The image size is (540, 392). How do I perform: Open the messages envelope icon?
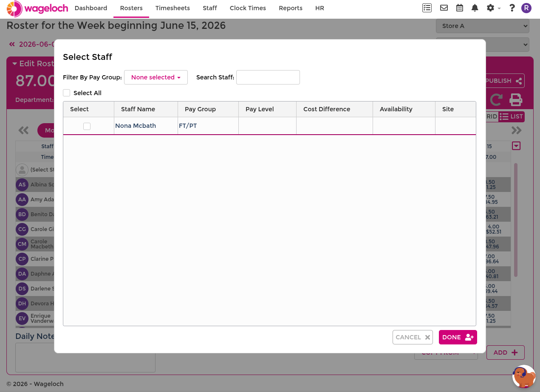point(444,8)
